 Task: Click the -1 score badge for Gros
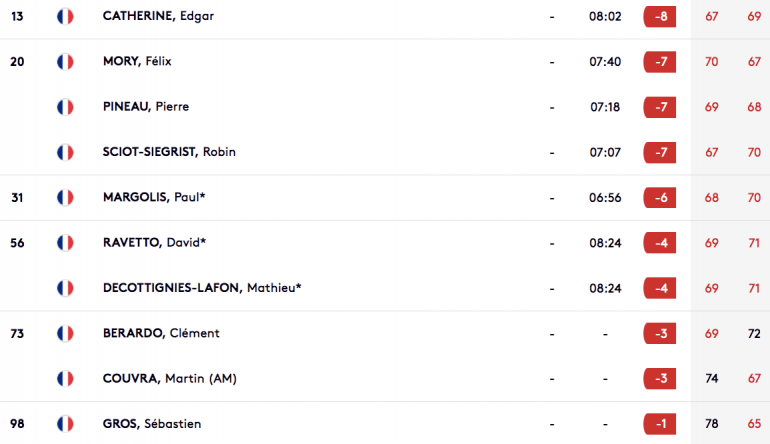660,424
